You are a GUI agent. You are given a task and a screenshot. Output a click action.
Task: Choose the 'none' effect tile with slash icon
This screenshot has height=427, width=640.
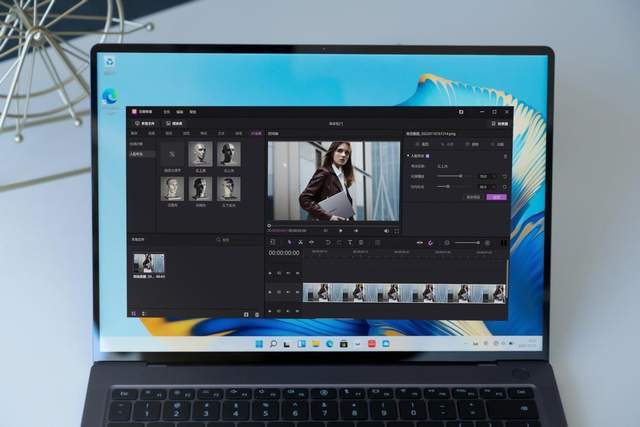[x=172, y=154]
